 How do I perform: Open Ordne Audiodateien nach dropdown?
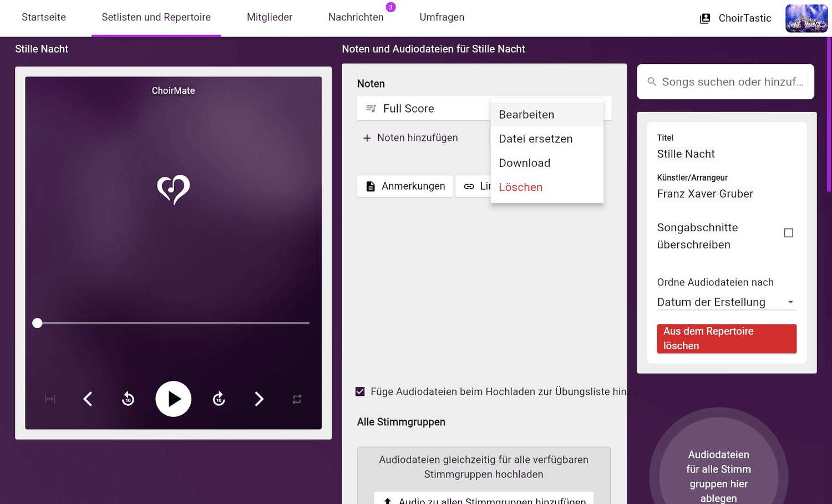click(x=727, y=302)
